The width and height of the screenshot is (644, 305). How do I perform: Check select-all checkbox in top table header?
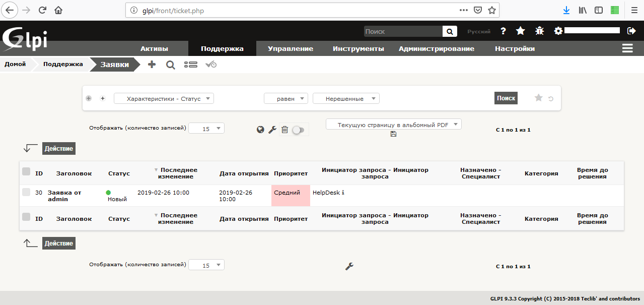tap(26, 172)
